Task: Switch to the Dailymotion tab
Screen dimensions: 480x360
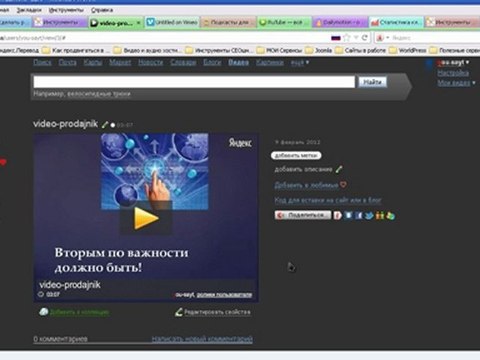Action: coord(340,22)
